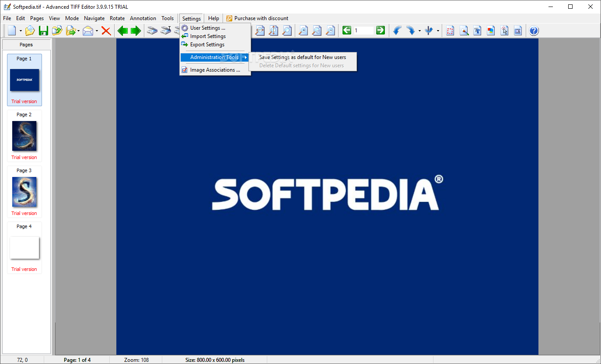The width and height of the screenshot is (601, 364).
Task: Click the small green back arrow button
Action: pos(347,30)
